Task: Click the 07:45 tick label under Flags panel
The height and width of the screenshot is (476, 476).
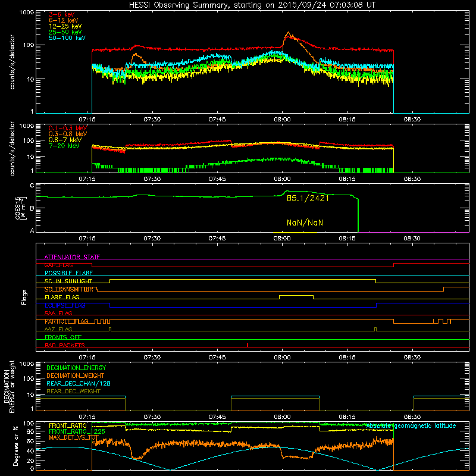Action: (x=217, y=358)
